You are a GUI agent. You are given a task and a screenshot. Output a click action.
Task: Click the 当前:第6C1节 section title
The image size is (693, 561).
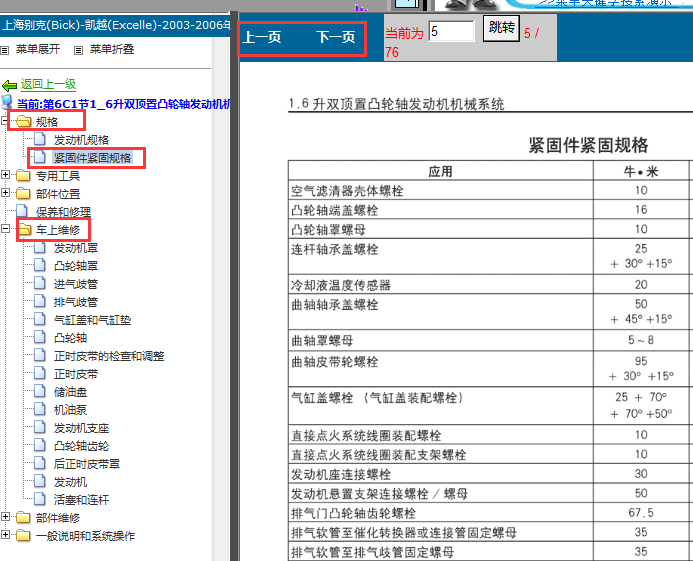click(123, 104)
